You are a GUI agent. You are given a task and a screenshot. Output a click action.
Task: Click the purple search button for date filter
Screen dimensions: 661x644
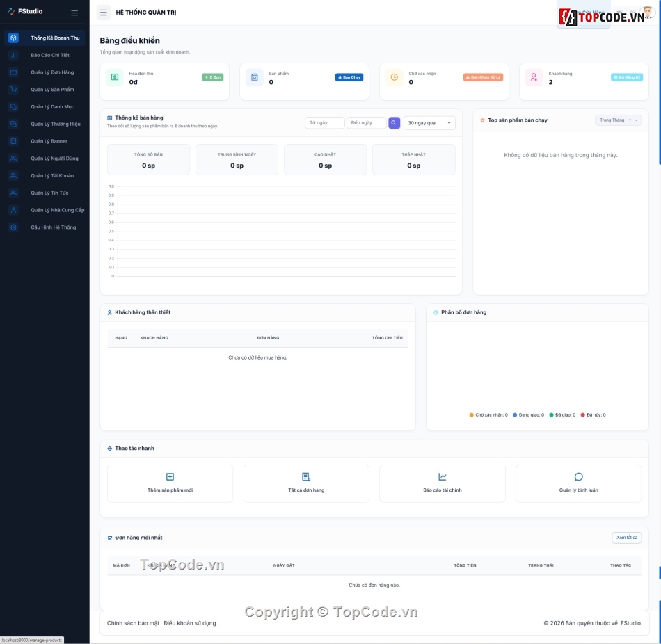coord(394,123)
